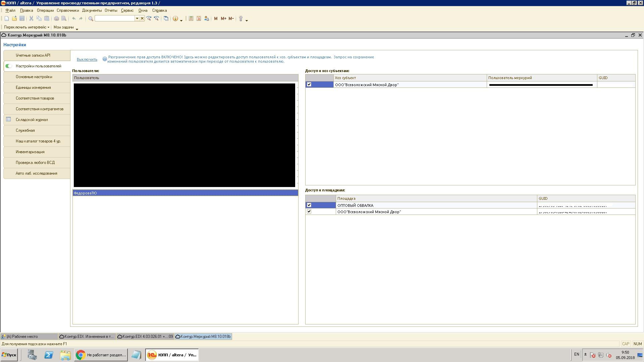The height and width of the screenshot is (362, 644).
Task: Click the Copy toolbar icon
Action: click(x=39, y=19)
